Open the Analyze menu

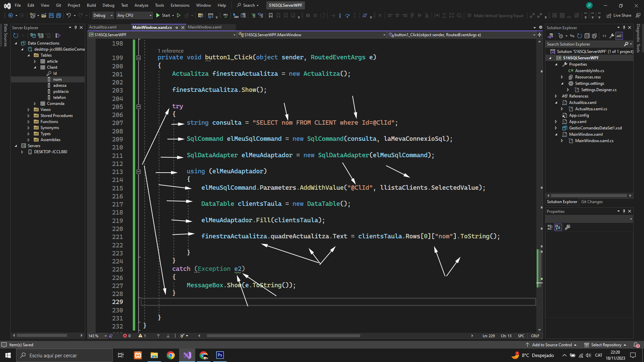(x=141, y=5)
